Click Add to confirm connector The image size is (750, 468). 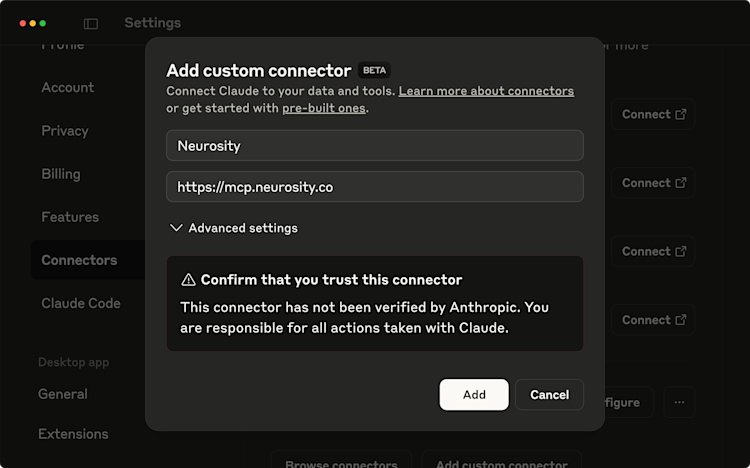coord(474,395)
